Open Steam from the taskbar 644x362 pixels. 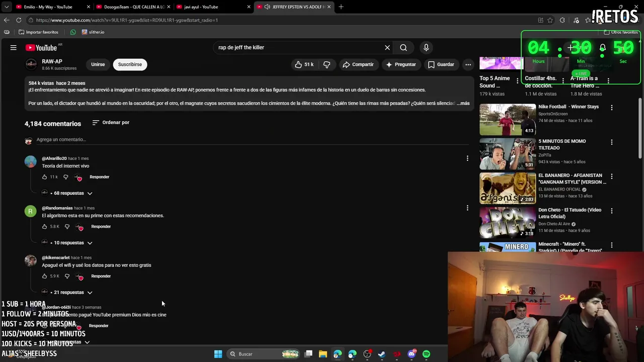[x=382, y=354]
